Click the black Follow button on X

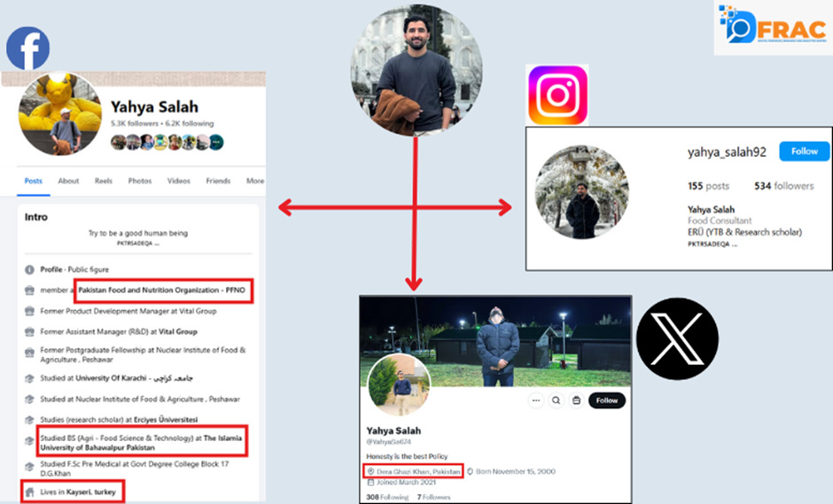pyautogui.click(x=607, y=400)
